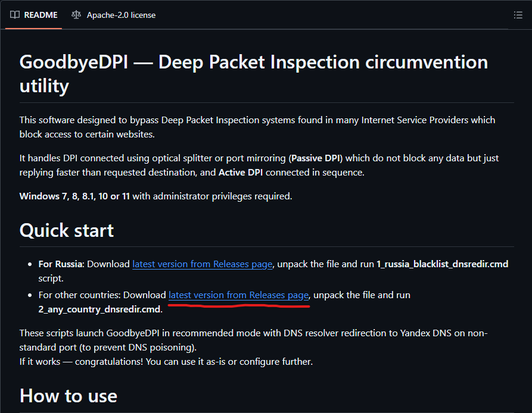Image resolution: width=532 pixels, height=413 pixels.
Task: Click the book icon beside README
Action: (15, 15)
